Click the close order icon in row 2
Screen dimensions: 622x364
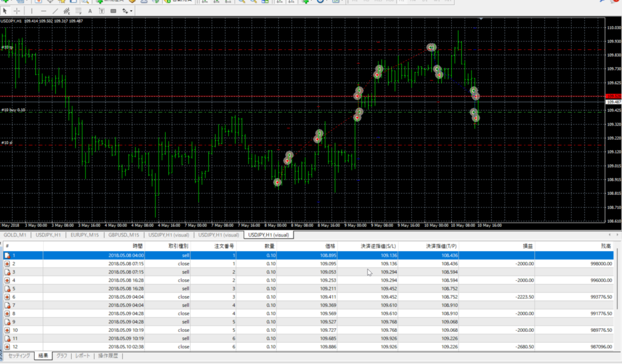[x=7, y=264]
